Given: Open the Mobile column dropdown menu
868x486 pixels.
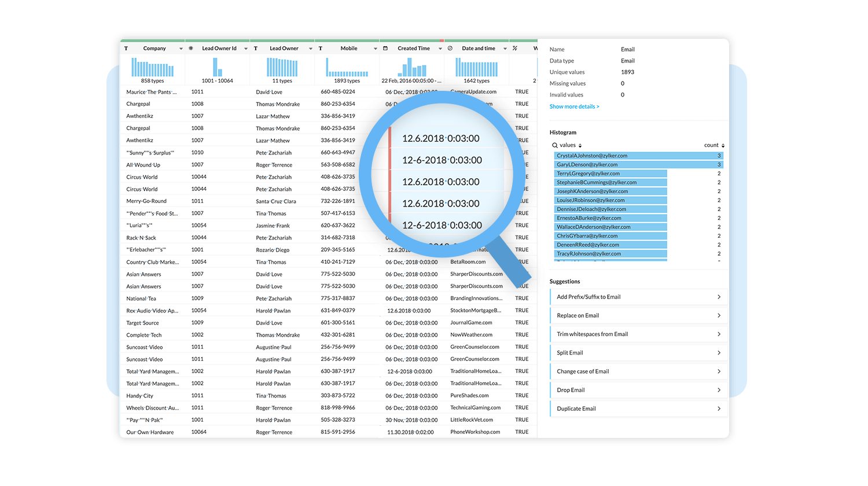Looking at the screenshot, I should 376,48.
